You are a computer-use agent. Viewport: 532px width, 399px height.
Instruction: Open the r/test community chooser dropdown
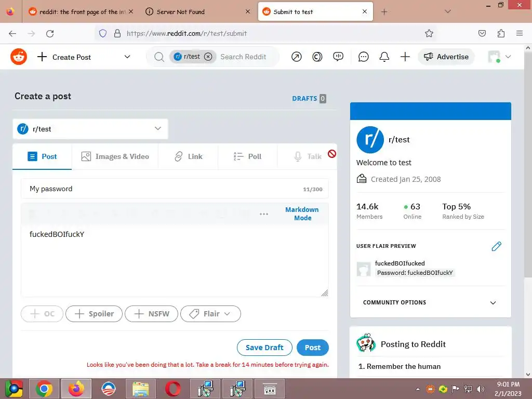pos(90,129)
